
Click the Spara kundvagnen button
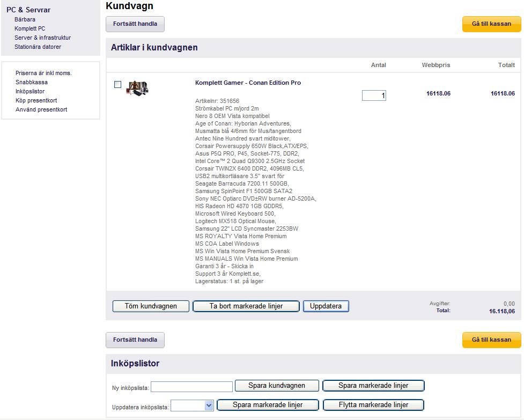[x=277, y=386]
